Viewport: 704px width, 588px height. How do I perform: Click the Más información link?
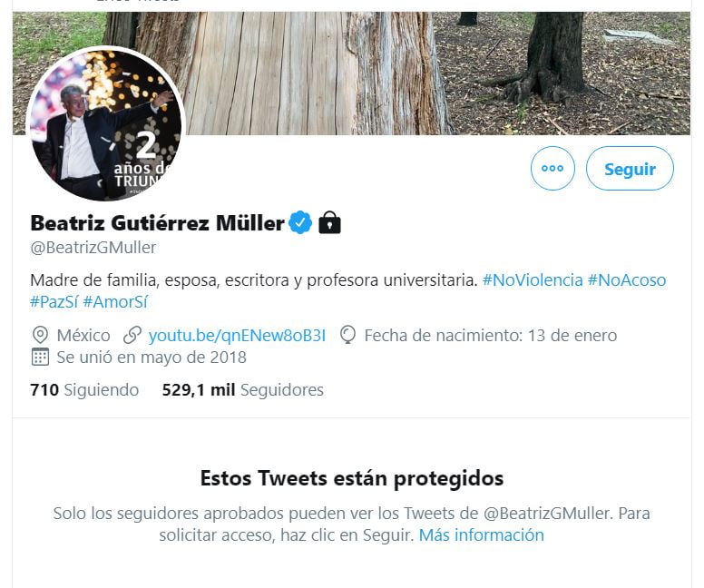coord(482,535)
